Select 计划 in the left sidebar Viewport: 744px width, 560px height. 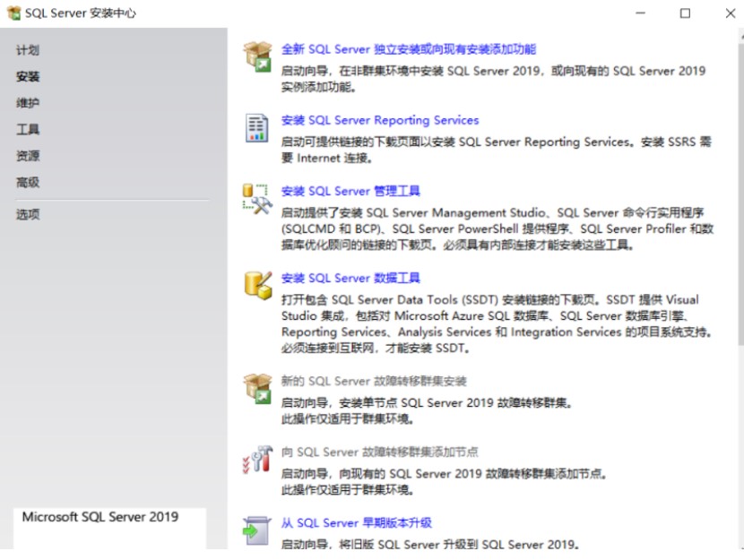[x=28, y=50]
